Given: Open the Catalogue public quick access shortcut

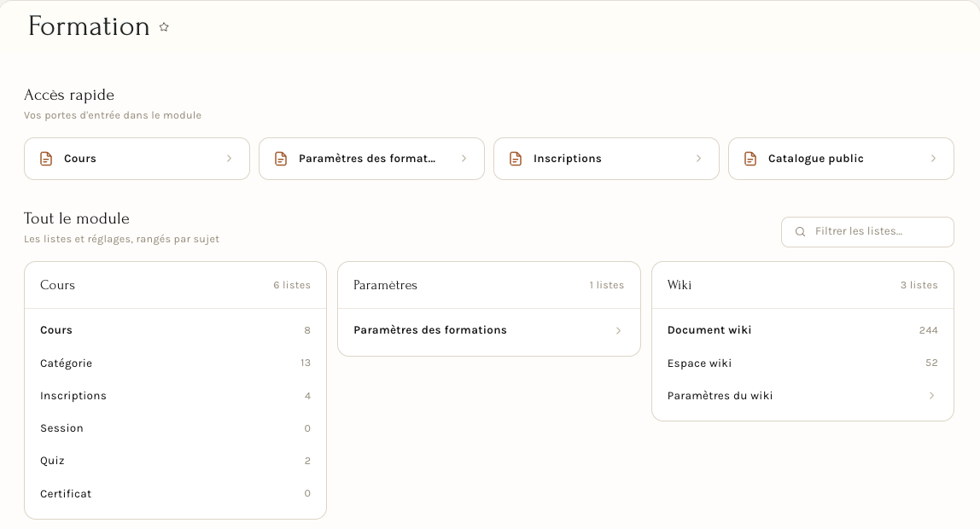Looking at the screenshot, I should 841,159.
